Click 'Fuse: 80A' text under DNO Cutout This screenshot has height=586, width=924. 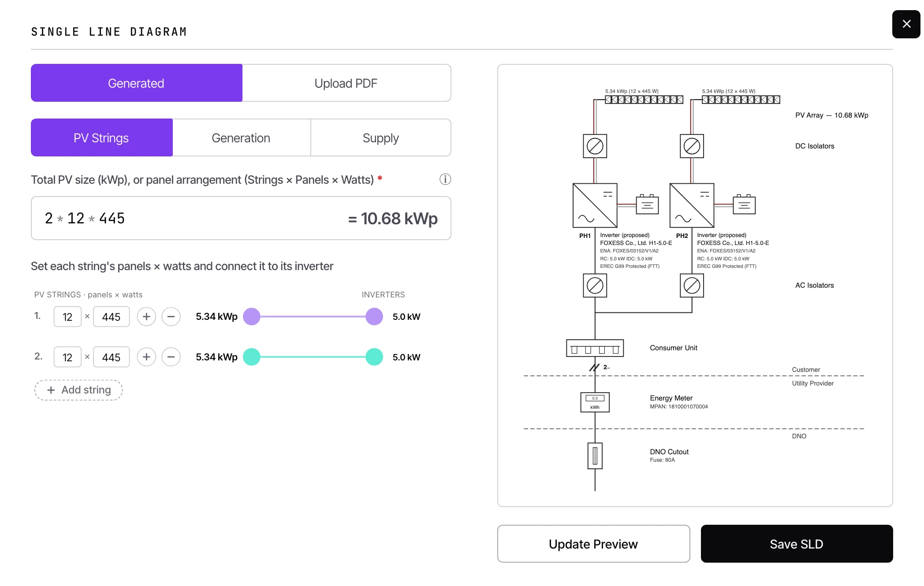click(662, 460)
